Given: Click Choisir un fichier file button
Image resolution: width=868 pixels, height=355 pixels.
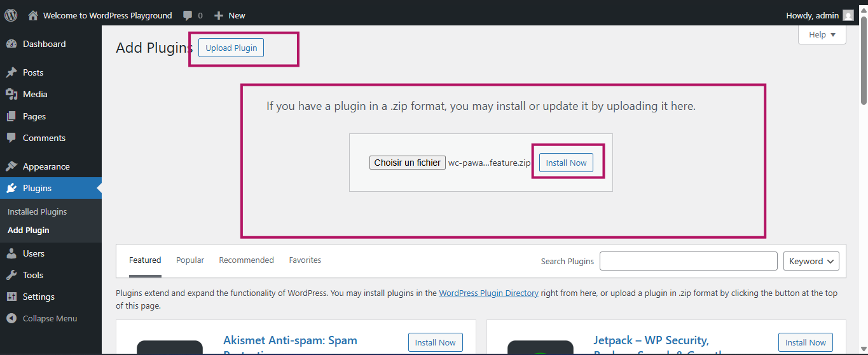Looking at the screenshot, I should [408, 163].
